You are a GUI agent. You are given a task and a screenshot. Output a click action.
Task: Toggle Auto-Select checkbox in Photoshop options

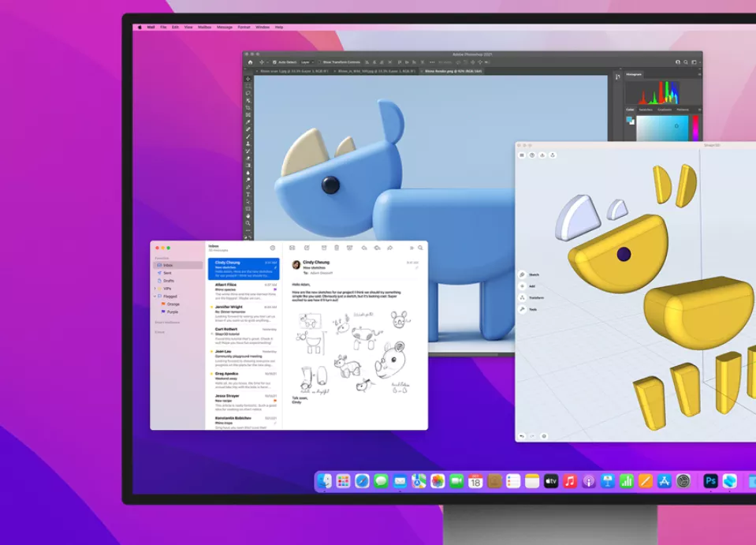coord(274,62)
